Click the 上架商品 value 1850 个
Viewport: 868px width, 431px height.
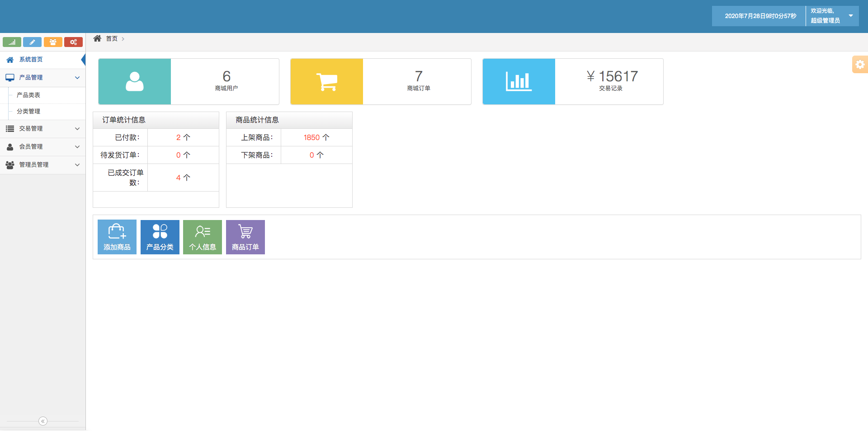pos(316,137)
